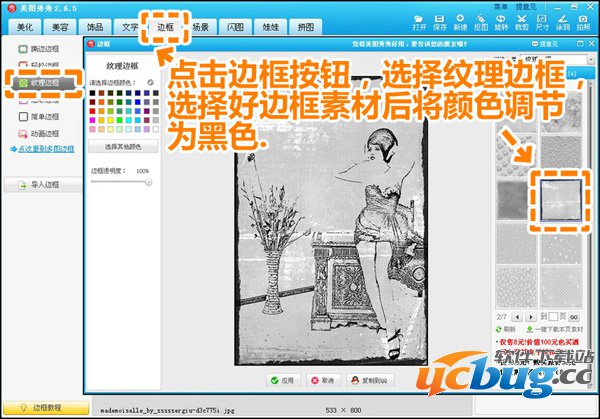This screenshot has width=600, height=419.
Task: Go to previous material page arrow
Action: point(517,317)
